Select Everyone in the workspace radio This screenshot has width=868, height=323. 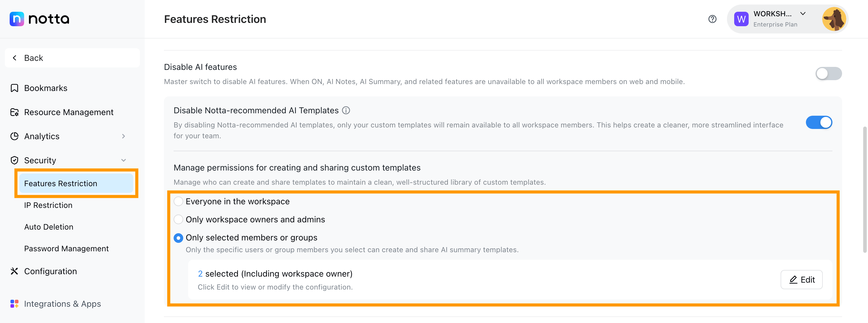click(x=178, y=201)
